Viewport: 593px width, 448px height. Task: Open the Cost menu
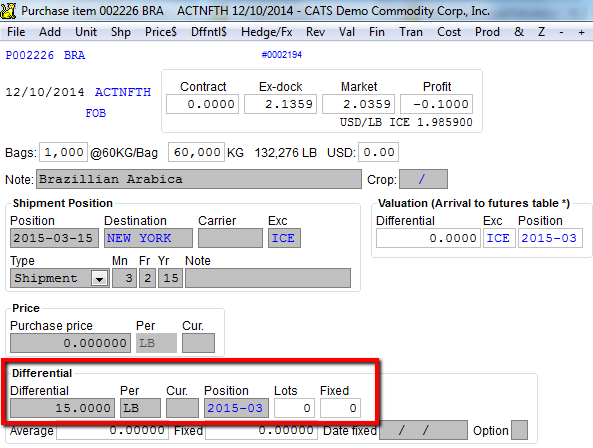point(449,32)
